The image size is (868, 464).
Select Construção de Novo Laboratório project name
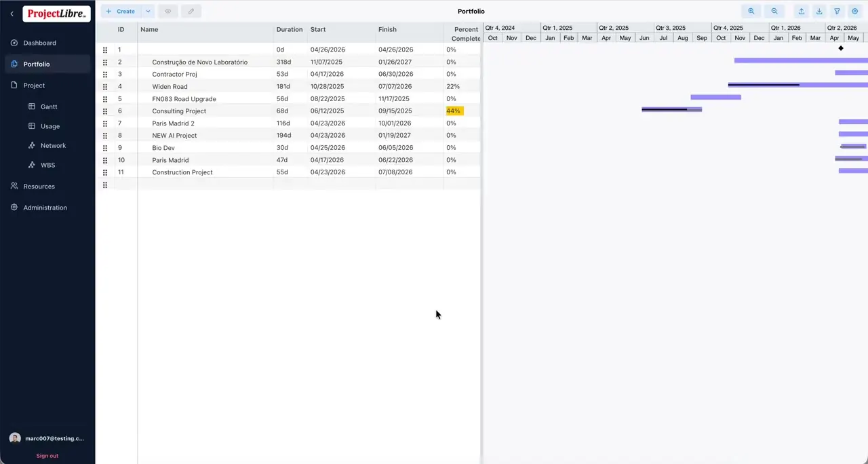pyautogui.click(x=199, y=62)
